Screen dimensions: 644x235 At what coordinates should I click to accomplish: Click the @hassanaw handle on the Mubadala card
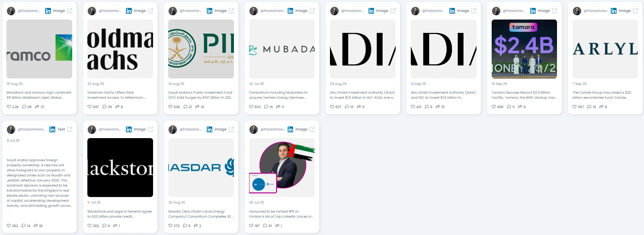tap(273, 11)
